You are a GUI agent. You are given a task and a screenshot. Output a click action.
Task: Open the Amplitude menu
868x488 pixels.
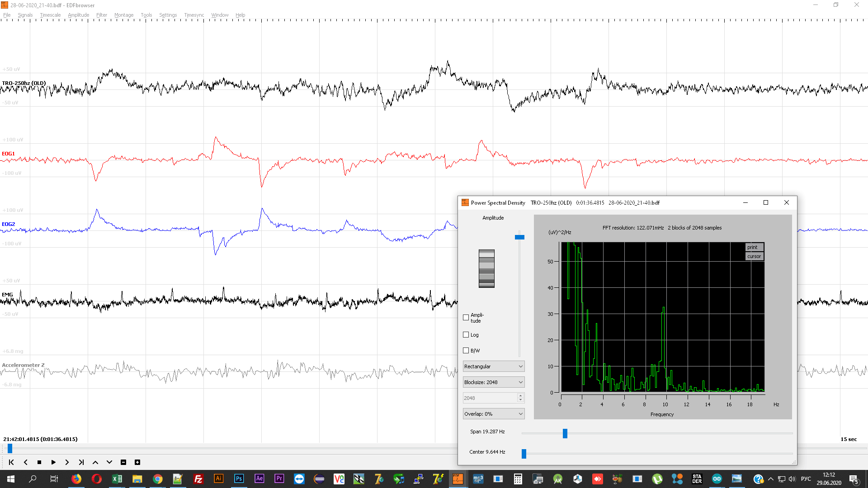click(x=79, y=15)
